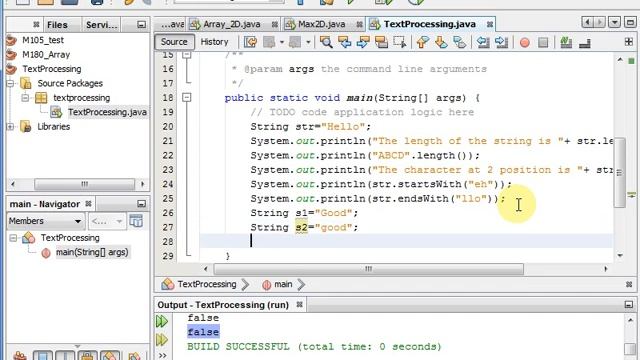Collapse TextProcessing class in Navigator

pos(13,238)
